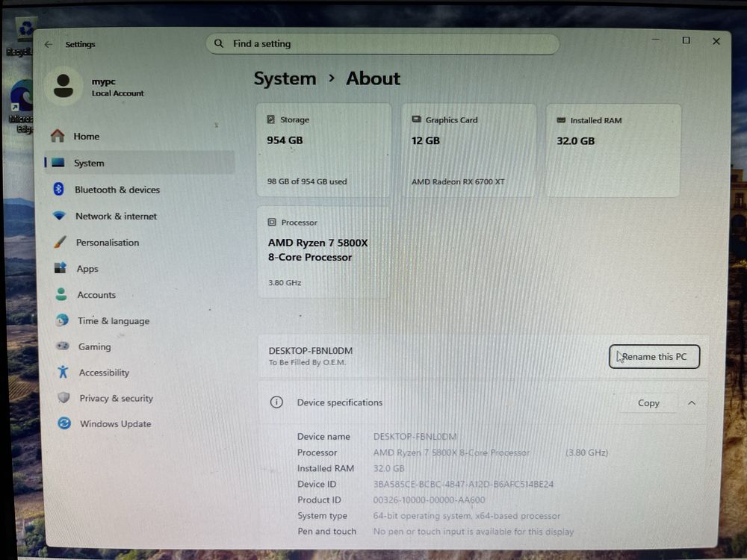Collapse Device specifications with chevron
This screenshot has height=560, width=747.
click(692, 403)
